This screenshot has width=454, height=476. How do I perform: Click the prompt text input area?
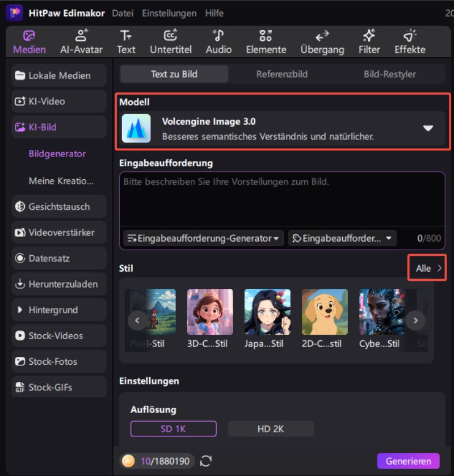click(282, 199)
